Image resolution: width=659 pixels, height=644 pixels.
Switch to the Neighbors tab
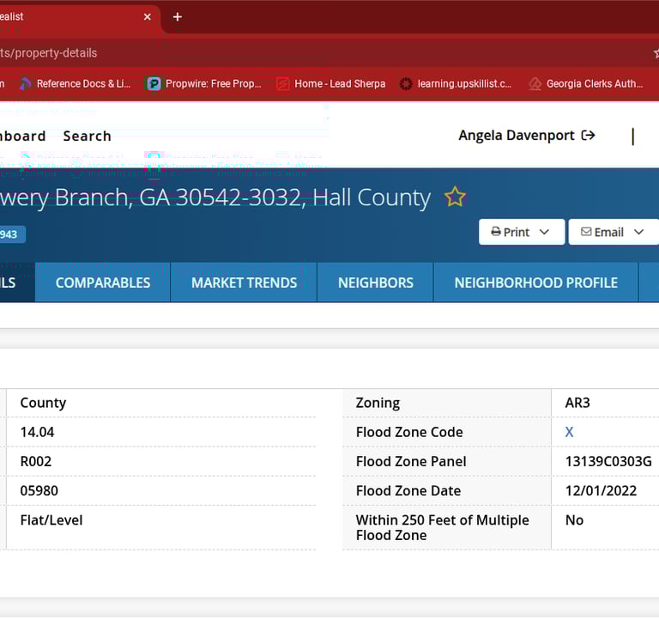pos(375,283)
